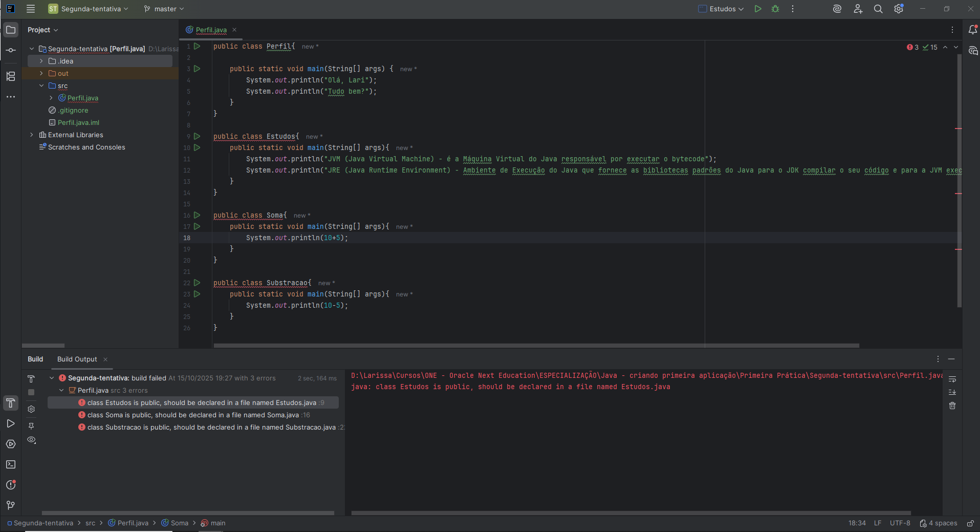Switch to the Build Output tab

[77, 359]
